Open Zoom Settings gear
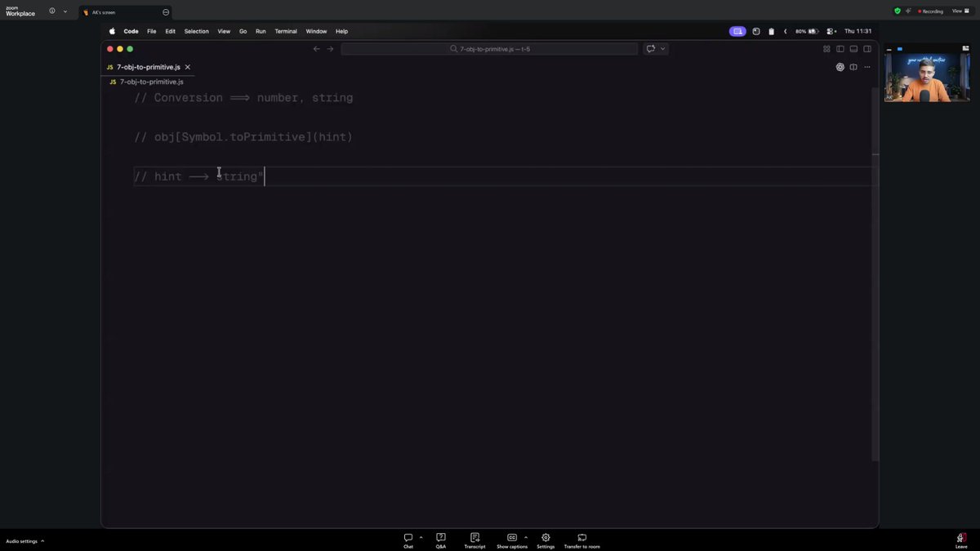Viewport: 980px width, 551px height. coord(546,540)
